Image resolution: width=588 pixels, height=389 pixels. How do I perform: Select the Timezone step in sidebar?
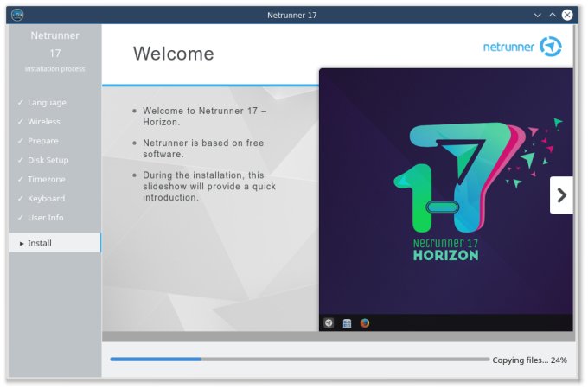coord(47,179)
